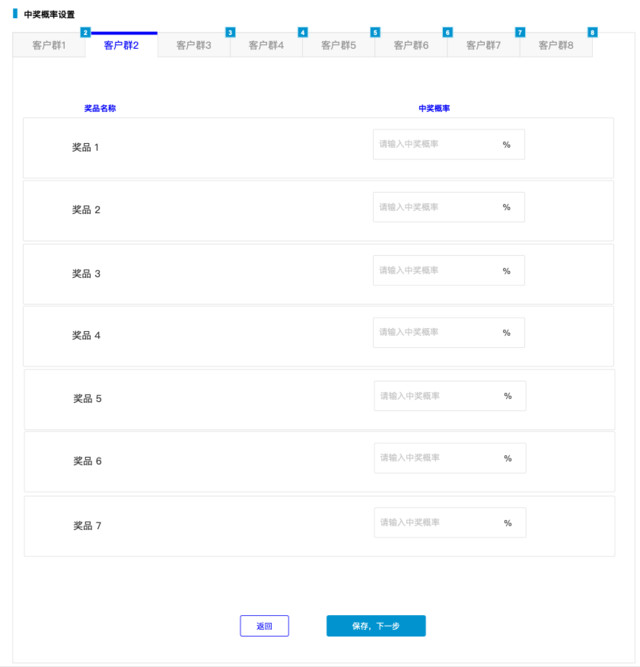The image size is (640, 667).
Task: Focus the 奖品 4 probability input field
Action: (449, 333)
